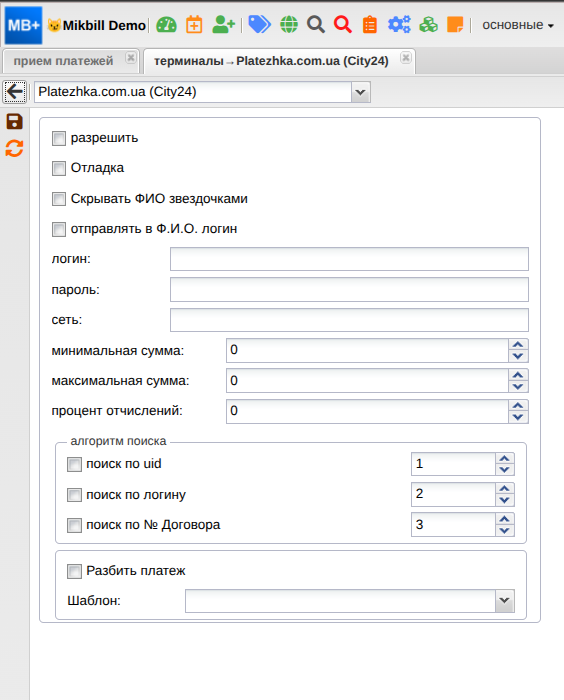
Task: Open the основные dropdown menu
Action: point(518,25)
